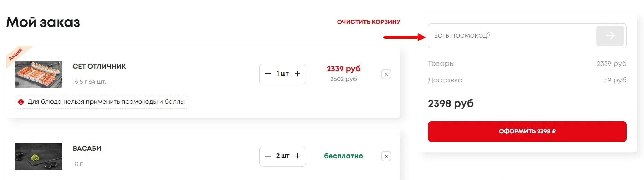644x180 pixels.
Task: Open the ВАСАБИ product title
Action: pos(87,148)
